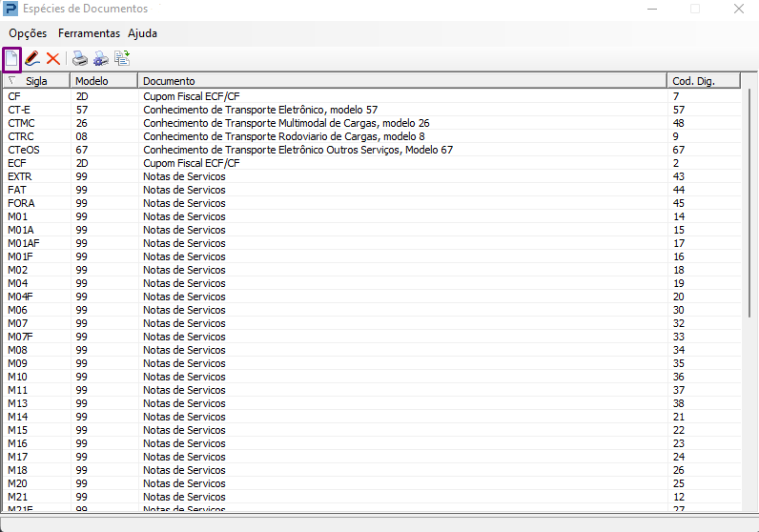Toggle sort arrow on Sigla column

pyautogui.click(x=12, y=80)
